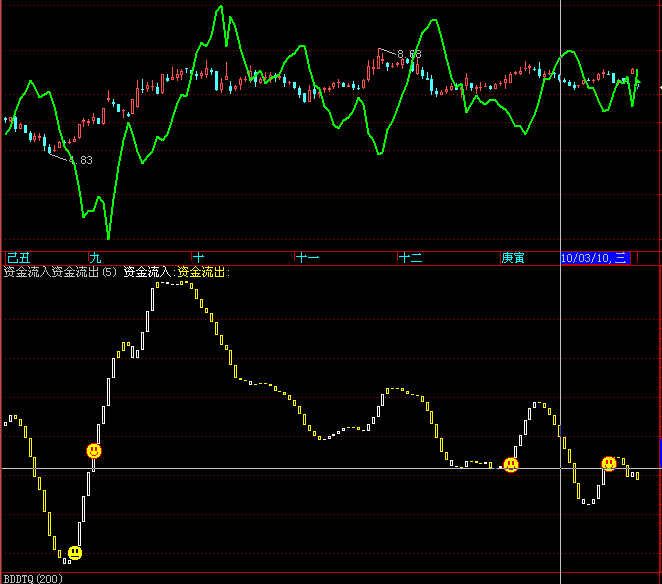Click the rightmost smiley face on the indicator

pos(609,464)
